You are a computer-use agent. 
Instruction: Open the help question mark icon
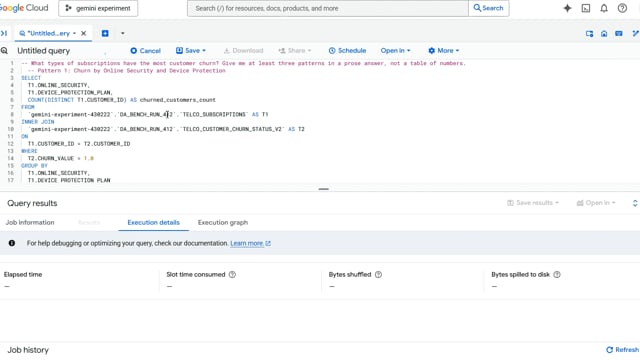pyautogui.click(x=622, y=8)
